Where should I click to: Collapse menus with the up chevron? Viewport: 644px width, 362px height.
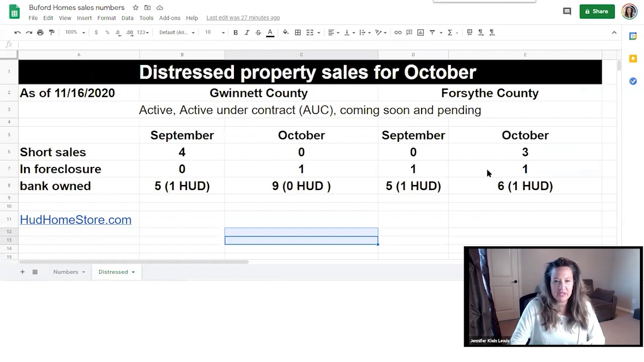[614, 32]
